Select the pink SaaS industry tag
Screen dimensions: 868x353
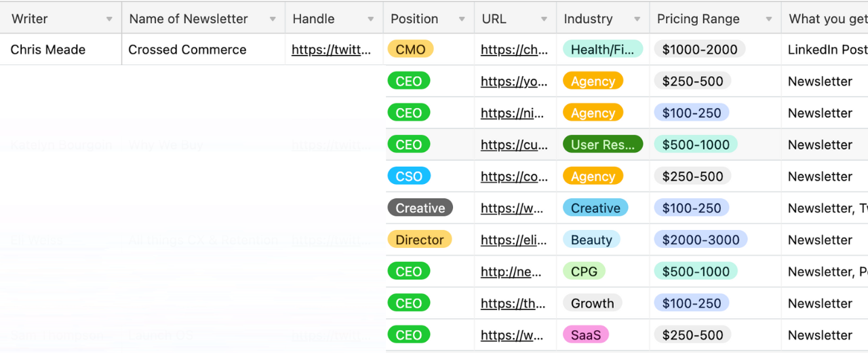585,335
